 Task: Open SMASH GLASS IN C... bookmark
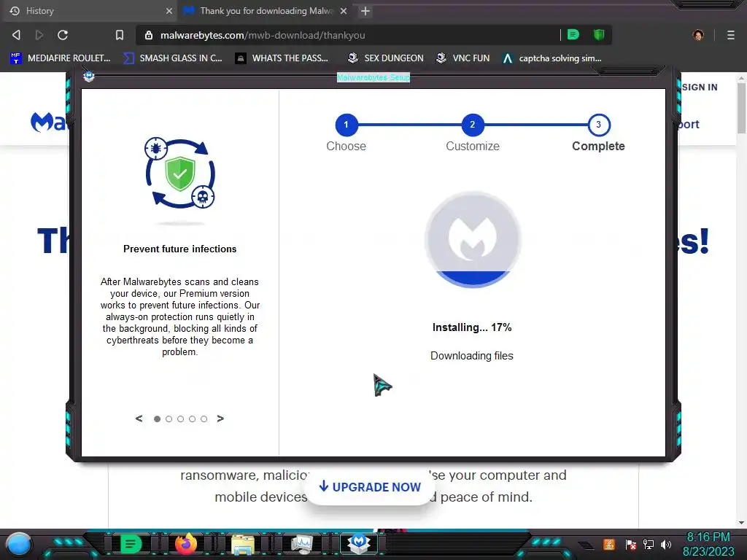(173, 58)
